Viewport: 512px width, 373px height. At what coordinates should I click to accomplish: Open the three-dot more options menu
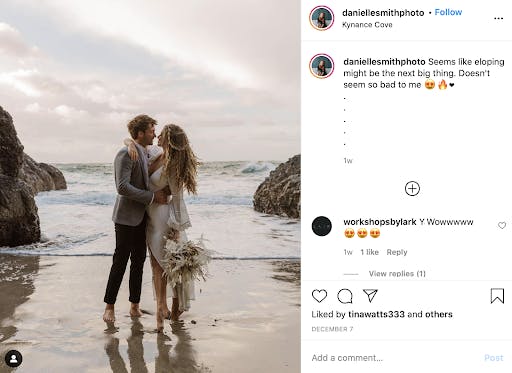[x=498, y=18]
